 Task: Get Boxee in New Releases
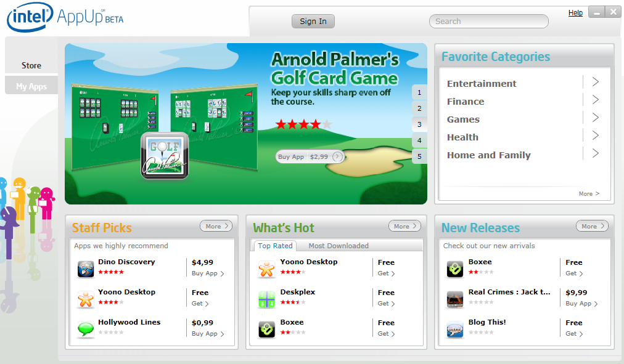coord(574,273)
